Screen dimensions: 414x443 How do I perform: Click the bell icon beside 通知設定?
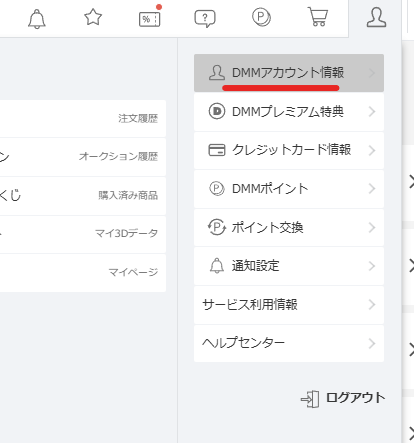point(217,266)
